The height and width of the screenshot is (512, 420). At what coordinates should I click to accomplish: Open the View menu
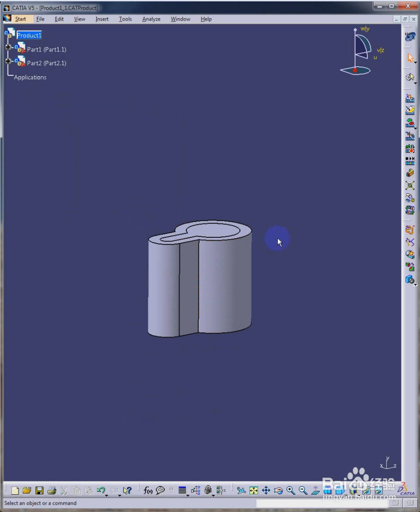click(x=79, y=19)
